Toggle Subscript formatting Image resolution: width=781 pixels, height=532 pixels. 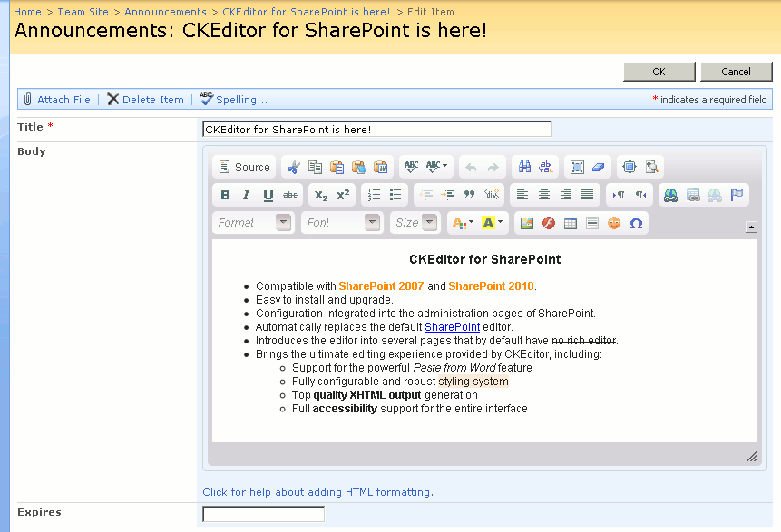[x=321, y=195]
